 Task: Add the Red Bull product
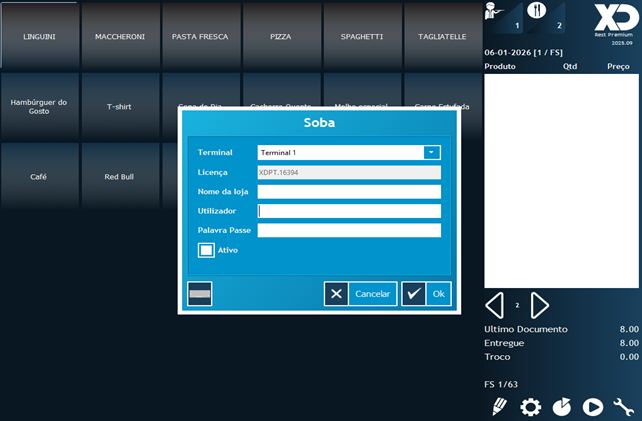pos(120,177)
